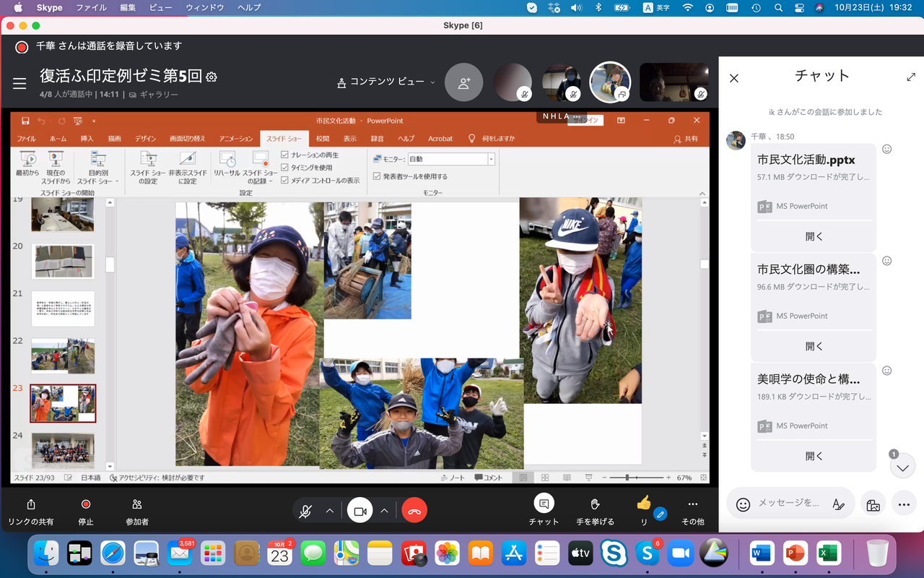Click 非表示スライドに設定 button
Viewport: 924px width, 578px height.
point(188,168)
